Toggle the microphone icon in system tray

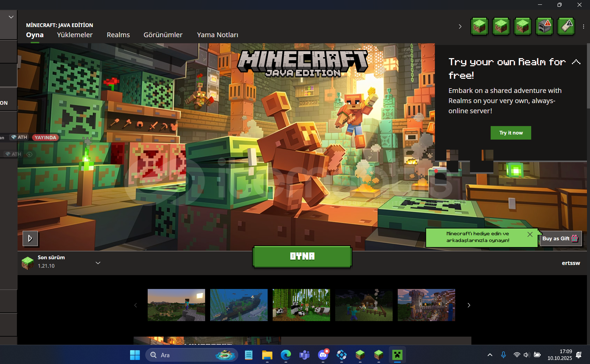(503, 355)
